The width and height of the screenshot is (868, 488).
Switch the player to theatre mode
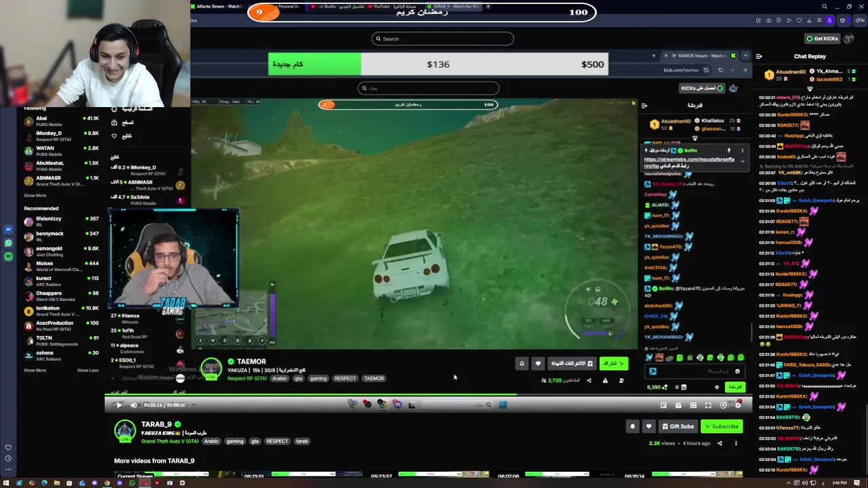(693, 405)
